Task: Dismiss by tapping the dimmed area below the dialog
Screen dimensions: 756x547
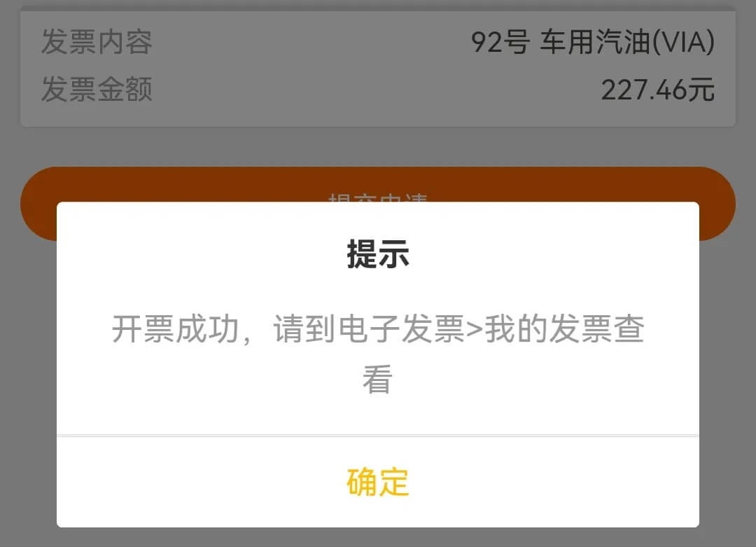Action: pos(378,537)
